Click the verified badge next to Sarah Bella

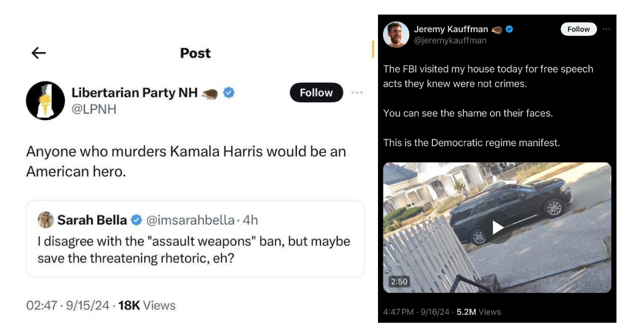[x=137, y=220]
